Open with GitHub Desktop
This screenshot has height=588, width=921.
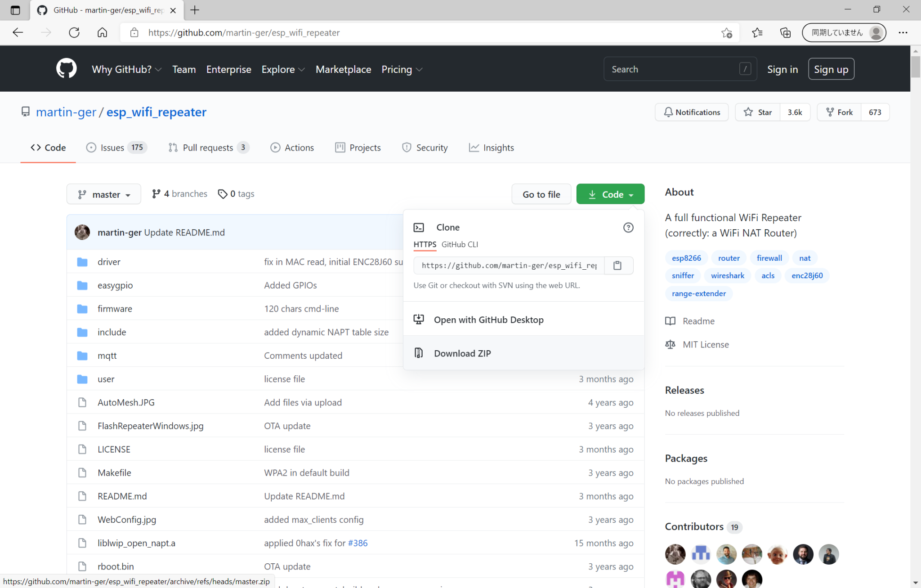[x=488, y=320]
